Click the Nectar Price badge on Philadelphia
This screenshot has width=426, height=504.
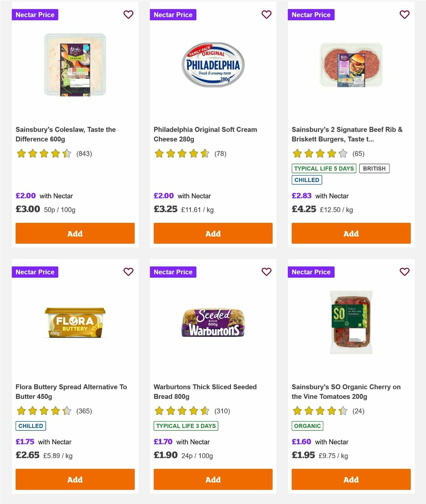[173, 15]
